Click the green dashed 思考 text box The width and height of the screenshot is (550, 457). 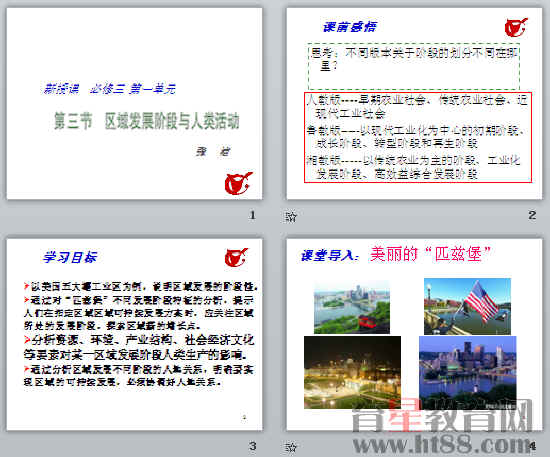click(414, 66)
